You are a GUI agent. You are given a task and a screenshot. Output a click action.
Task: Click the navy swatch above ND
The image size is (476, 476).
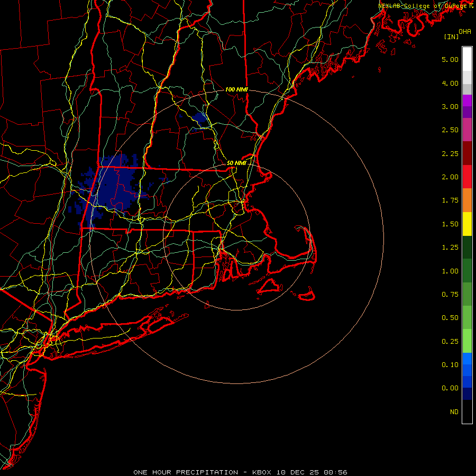tap(467, 393)
